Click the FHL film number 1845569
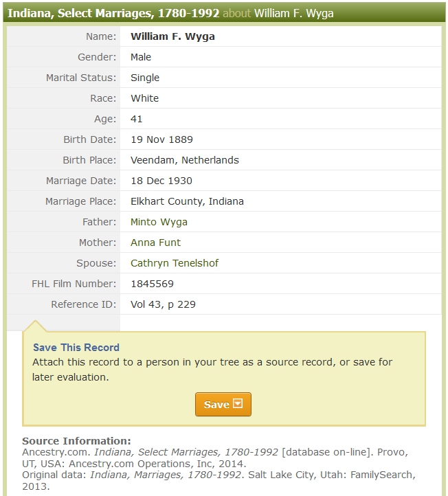This screenshot has height=496, width=448. 152,284
